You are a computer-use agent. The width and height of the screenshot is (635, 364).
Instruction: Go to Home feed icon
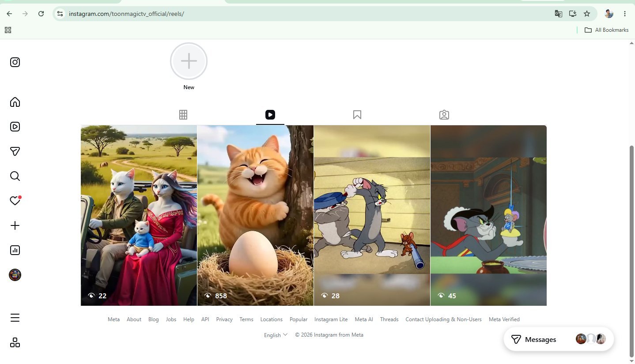pyautogui.click(x=15, y=102)
